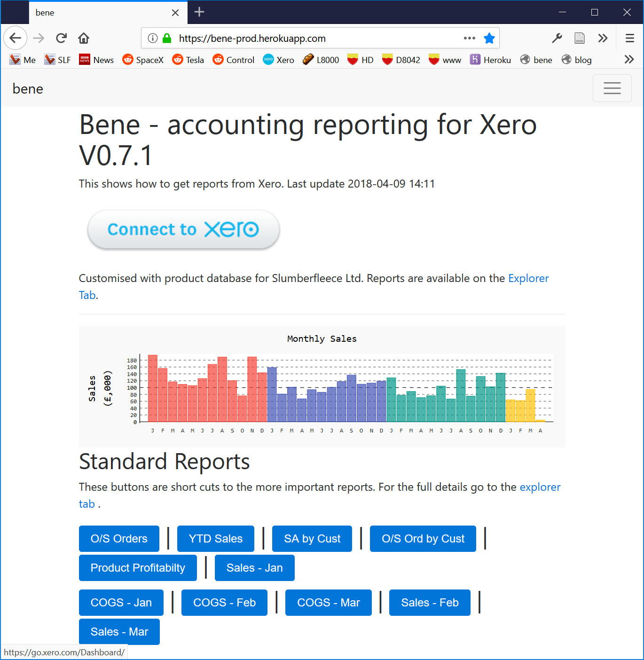
Task: Click the Monthly Sales chart
Action: [322, 386]
